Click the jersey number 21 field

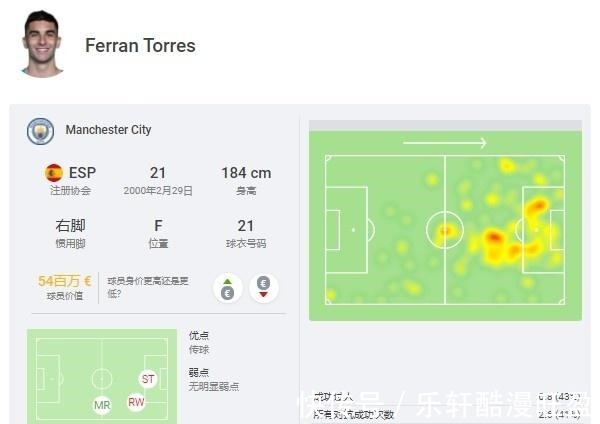246,226
